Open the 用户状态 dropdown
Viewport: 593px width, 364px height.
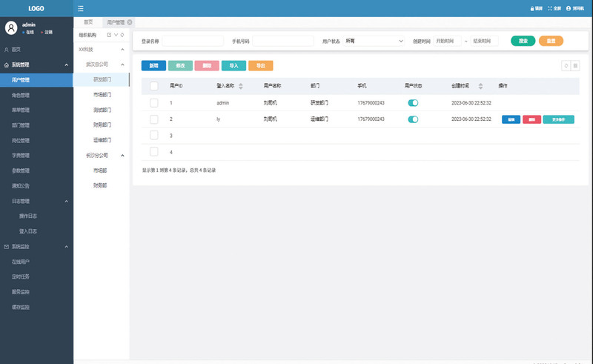[x=373, y=42]
